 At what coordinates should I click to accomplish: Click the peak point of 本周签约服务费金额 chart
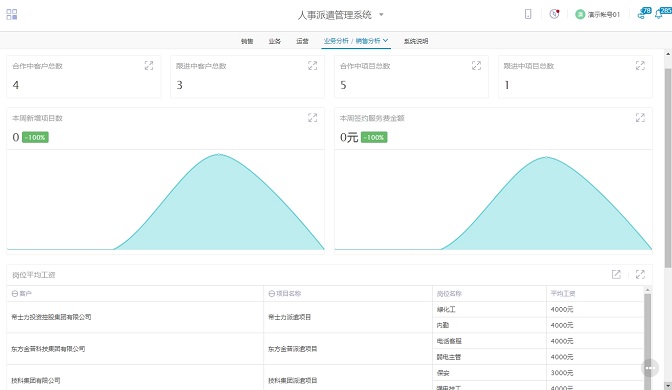546,157
